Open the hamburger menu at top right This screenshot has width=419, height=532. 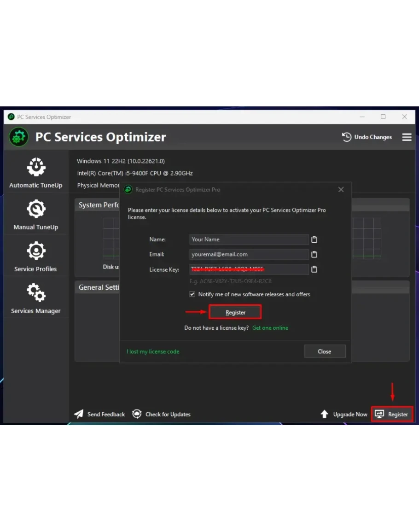(x=407, y=137)
